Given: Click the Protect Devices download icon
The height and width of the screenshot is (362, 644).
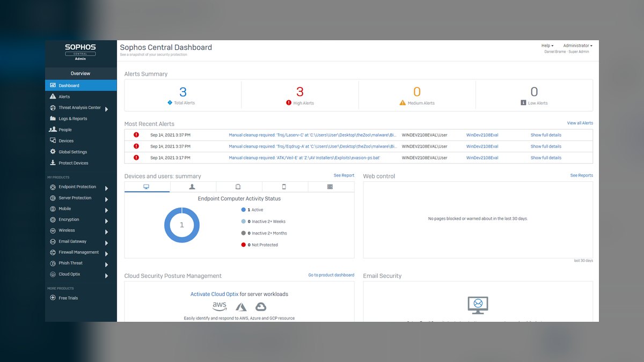Looking at the screenshot, I should click(x=53, y=163).
